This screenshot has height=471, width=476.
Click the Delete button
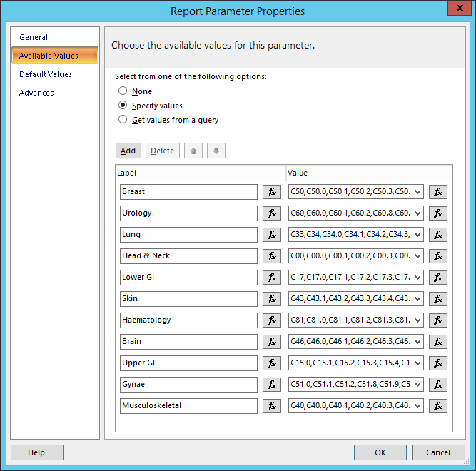pyautogui.click(x=163, y=151)
